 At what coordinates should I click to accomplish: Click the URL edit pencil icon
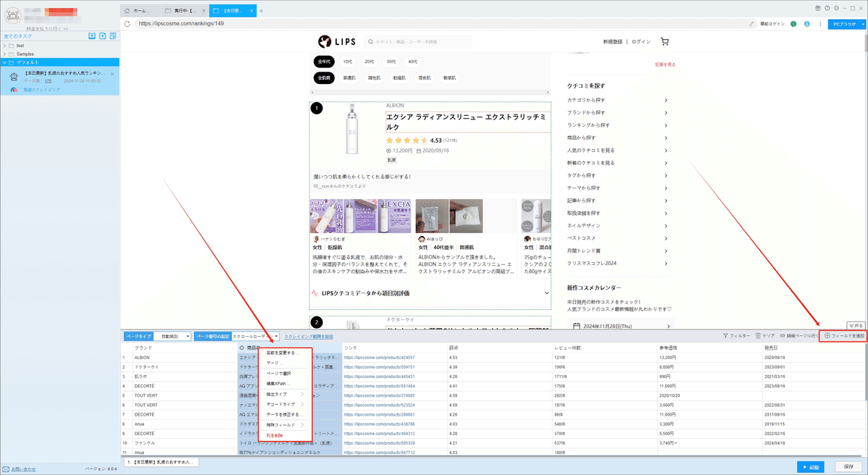pos(752,24)
